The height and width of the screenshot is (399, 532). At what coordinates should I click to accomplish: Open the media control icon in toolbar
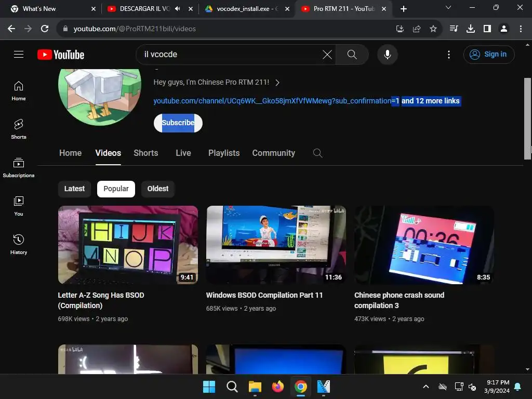click(454, 29)
